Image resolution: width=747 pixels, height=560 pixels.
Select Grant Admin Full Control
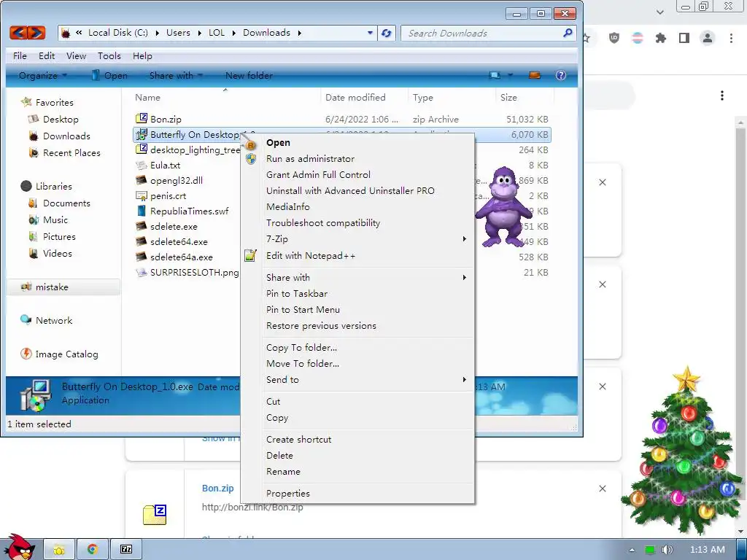(x=318, y=175)
